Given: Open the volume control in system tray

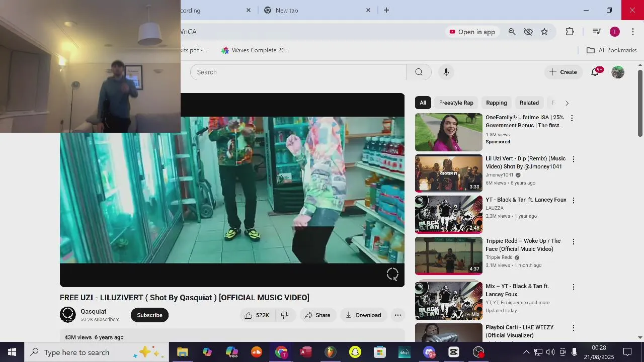Looking at the screenshot, I should [x=550, y=352].
